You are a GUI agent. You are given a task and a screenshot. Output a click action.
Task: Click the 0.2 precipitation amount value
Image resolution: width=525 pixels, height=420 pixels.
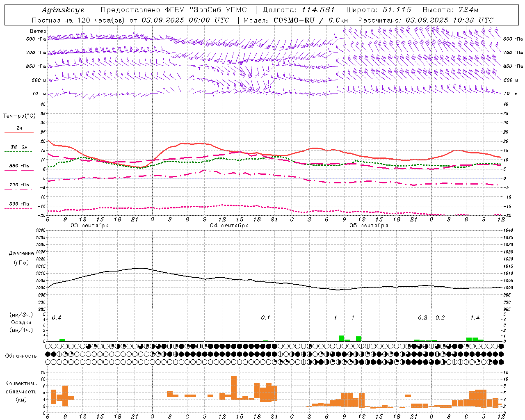[440, 318]
